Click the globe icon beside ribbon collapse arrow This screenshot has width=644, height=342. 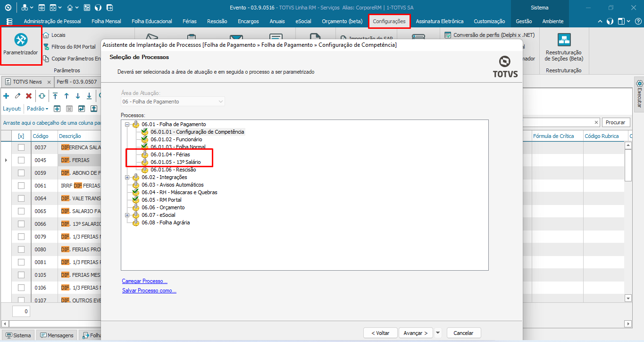coord(610,21)
